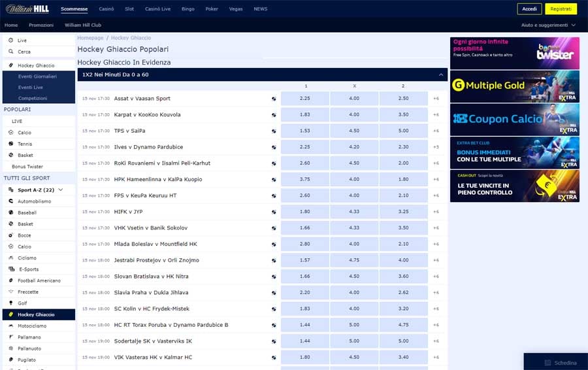This screenshot has height=370, width=588.
Task: Click stats icon for Sodertalje SK v Vasterviks IK
Action: click(274, 341)
